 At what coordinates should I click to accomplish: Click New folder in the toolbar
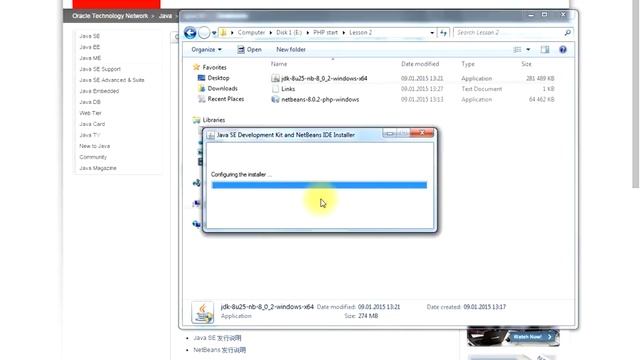tap(291, 49)
